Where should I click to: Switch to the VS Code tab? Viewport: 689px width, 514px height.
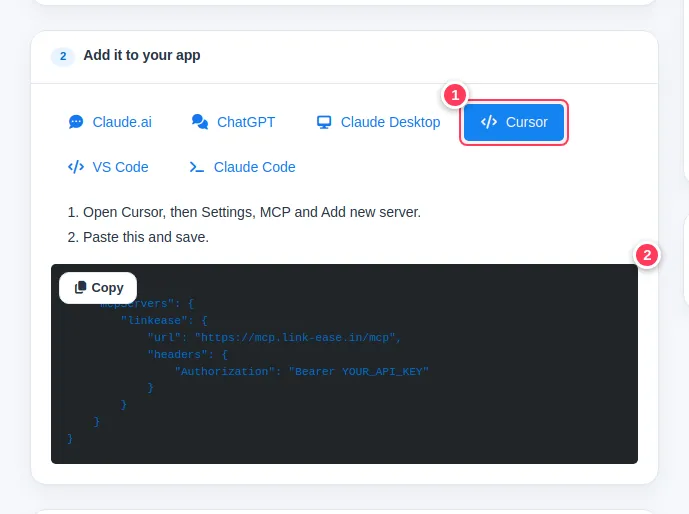[108, 167]
